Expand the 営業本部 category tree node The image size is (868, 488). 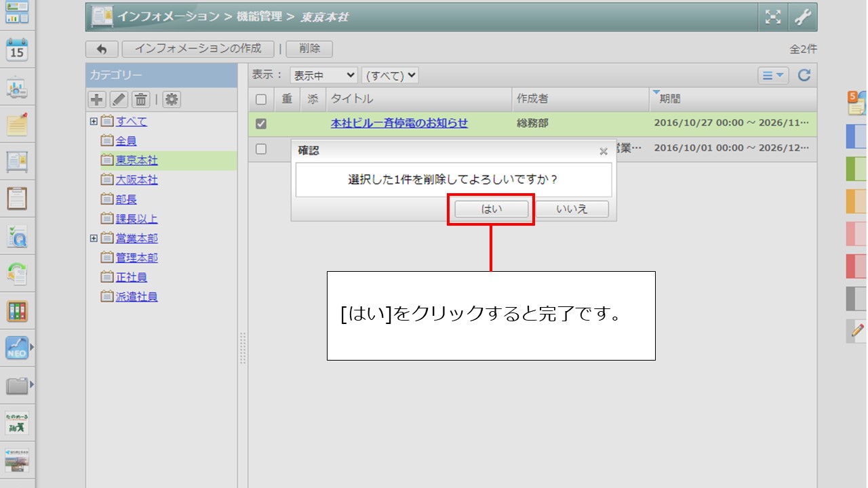[94, 239]
